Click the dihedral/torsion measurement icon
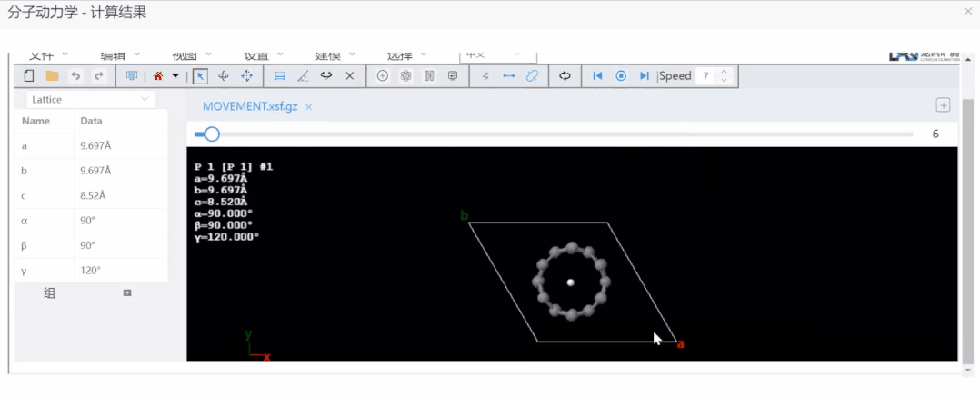This screenshot has height=396, width=980. click(x=325, y=76)
